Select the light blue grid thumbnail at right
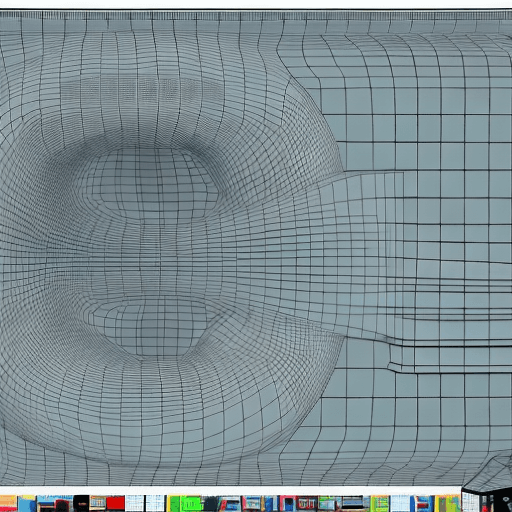 click(400, 503)
